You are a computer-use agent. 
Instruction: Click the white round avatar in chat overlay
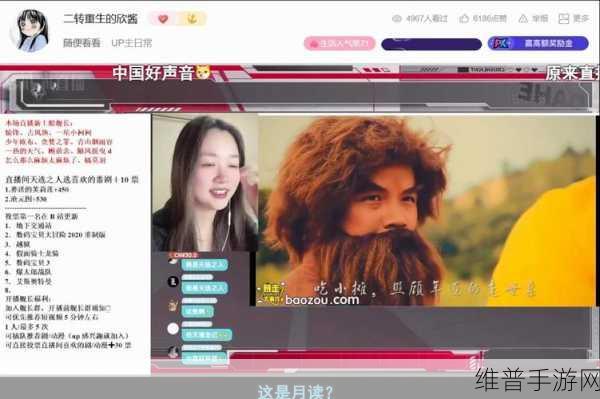[173, 328]
